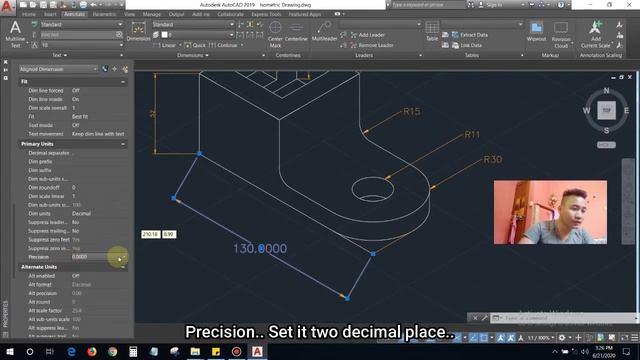Collapse the Alternate Units section
The height and width of the screenshot is (360, 640).
pyautogui.click(x=123, y=267)
